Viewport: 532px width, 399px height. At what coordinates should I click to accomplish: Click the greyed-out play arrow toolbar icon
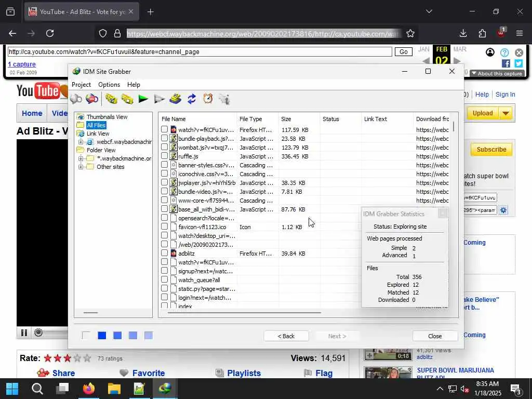159,99
